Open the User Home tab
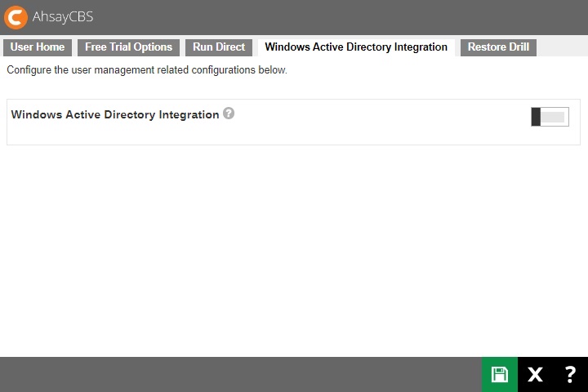 38,47
